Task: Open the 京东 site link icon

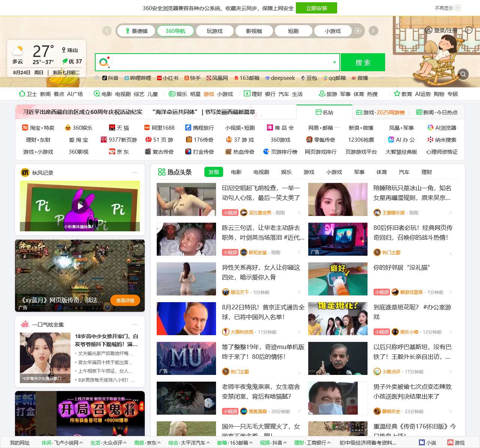Action: tap(112, 152)
